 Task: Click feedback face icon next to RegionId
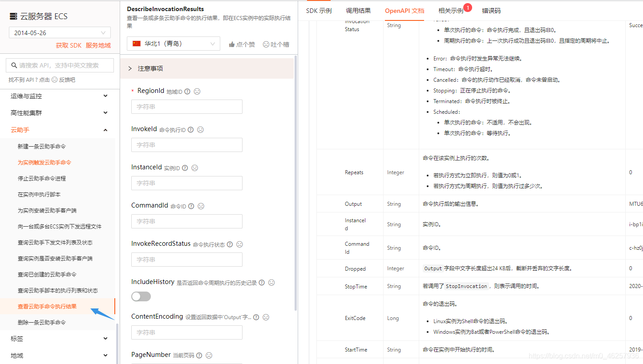pyautogui.click(x=197, y=91)
